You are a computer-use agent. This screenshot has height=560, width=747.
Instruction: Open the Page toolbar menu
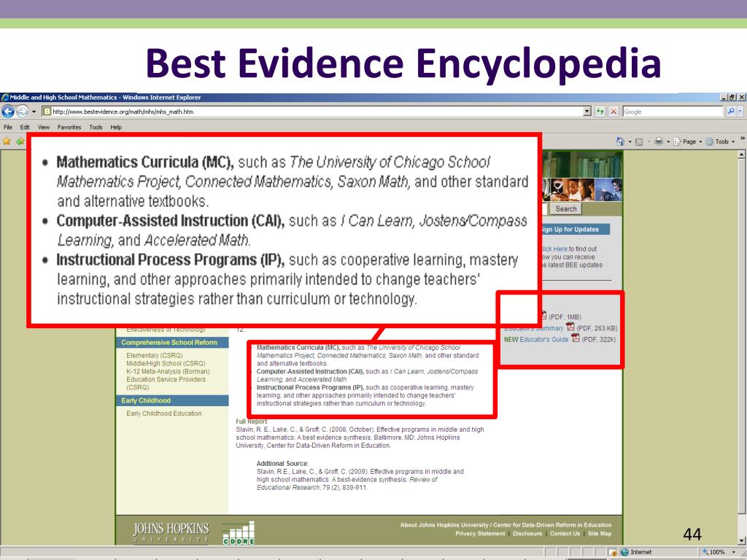687,141
